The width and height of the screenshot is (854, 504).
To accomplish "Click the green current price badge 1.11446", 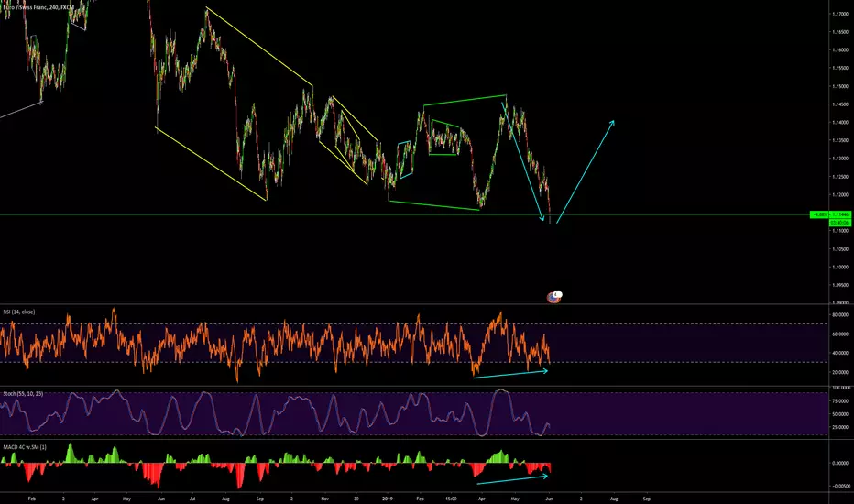I will click(x=840, y=214).
